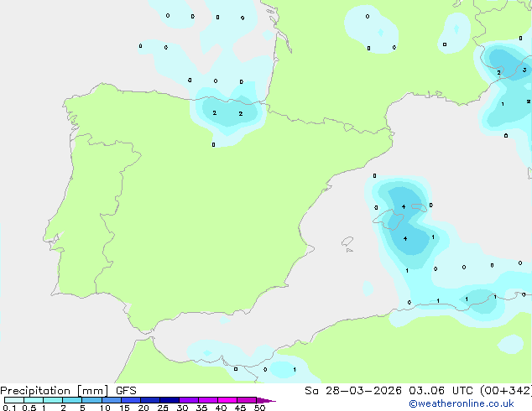Click the 0.5–1 mm legend color swatch
This screenshot has width=532, height=411.
(34, 400)
